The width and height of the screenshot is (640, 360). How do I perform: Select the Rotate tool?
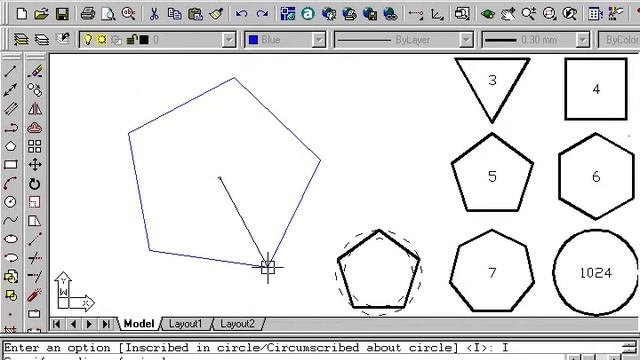tap(35, 184)
